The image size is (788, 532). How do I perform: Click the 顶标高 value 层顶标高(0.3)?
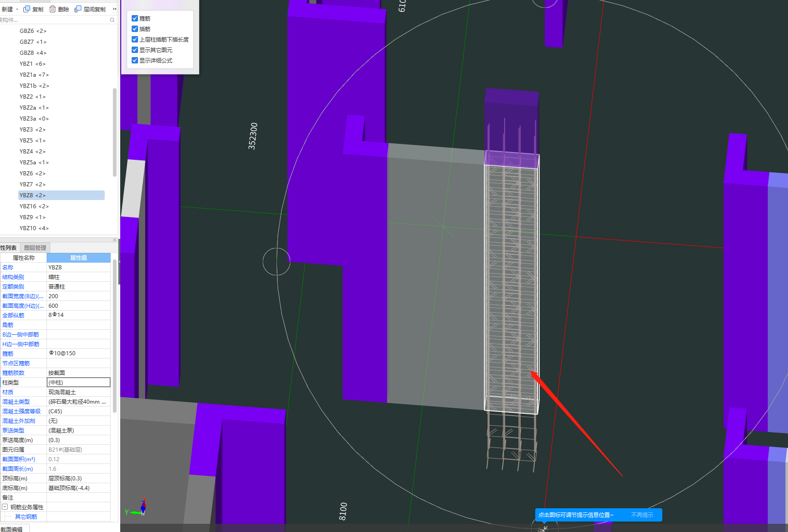[x=79, y=479]
